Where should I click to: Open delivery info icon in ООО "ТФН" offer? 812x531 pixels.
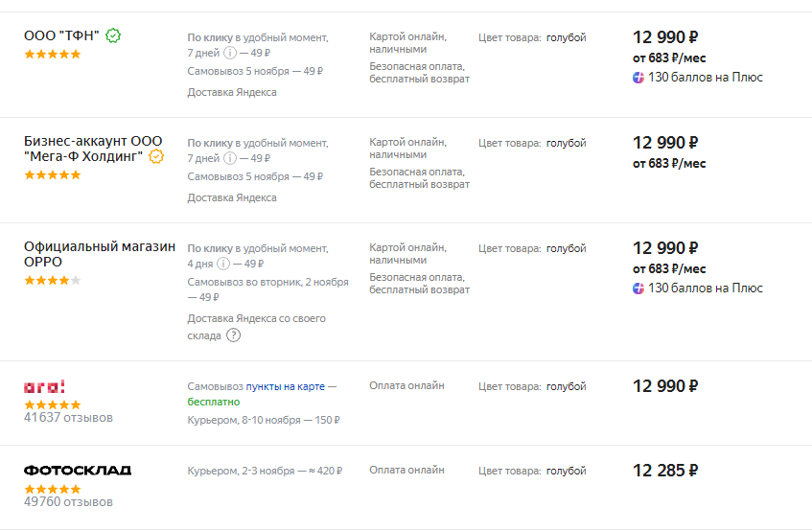pos(228,53)
